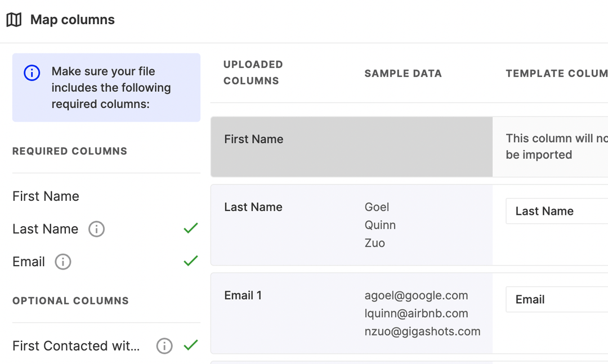This screenshot has height=364, width=608.
Task: Click the checkmark beside First Contacted
Action: 190,345
